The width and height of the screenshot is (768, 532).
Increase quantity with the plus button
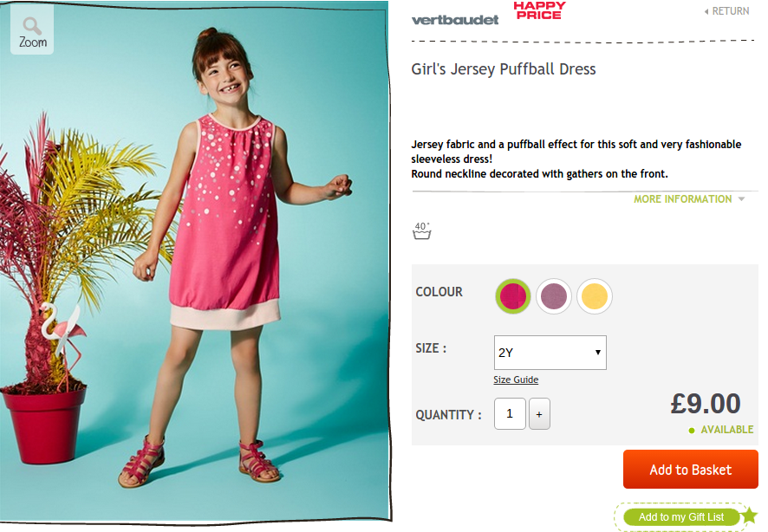[539, 414]
